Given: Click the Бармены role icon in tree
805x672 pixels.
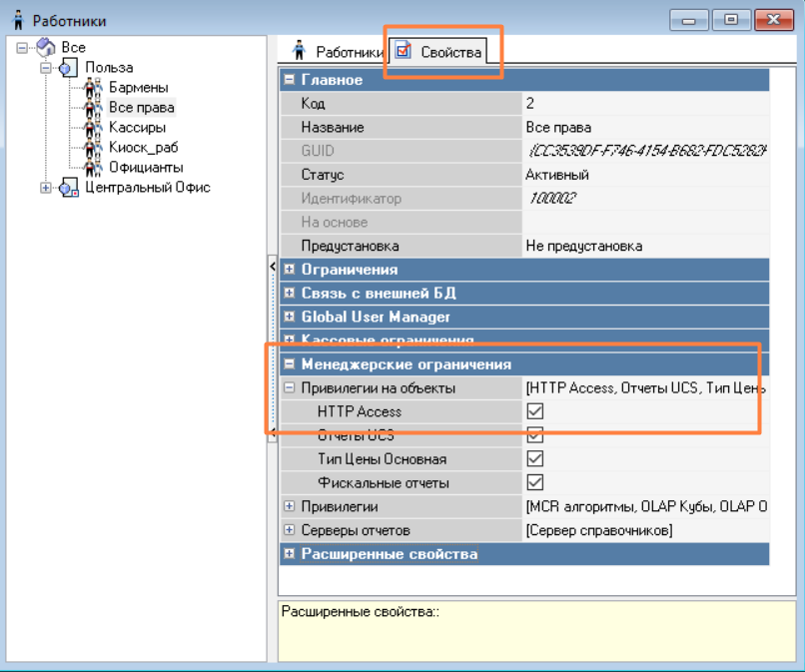Looking at the screenshot, I should 93,88.
